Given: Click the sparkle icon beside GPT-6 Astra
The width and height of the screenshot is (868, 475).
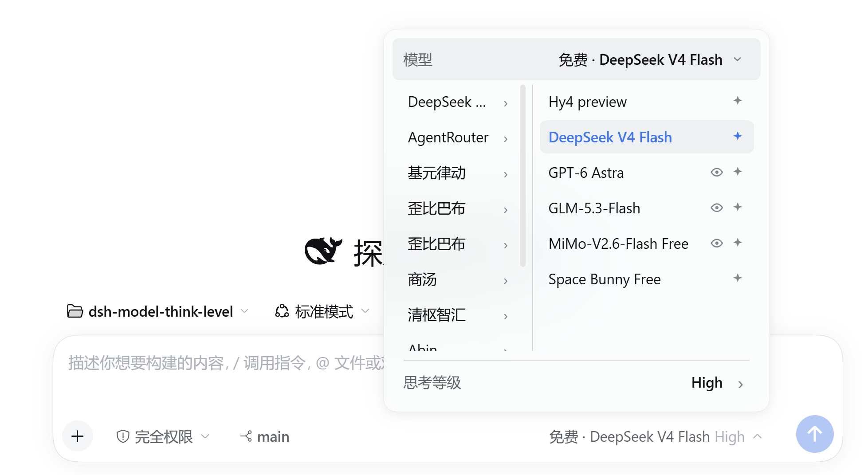Looking at the screenshot, I should tap(737, 172).
